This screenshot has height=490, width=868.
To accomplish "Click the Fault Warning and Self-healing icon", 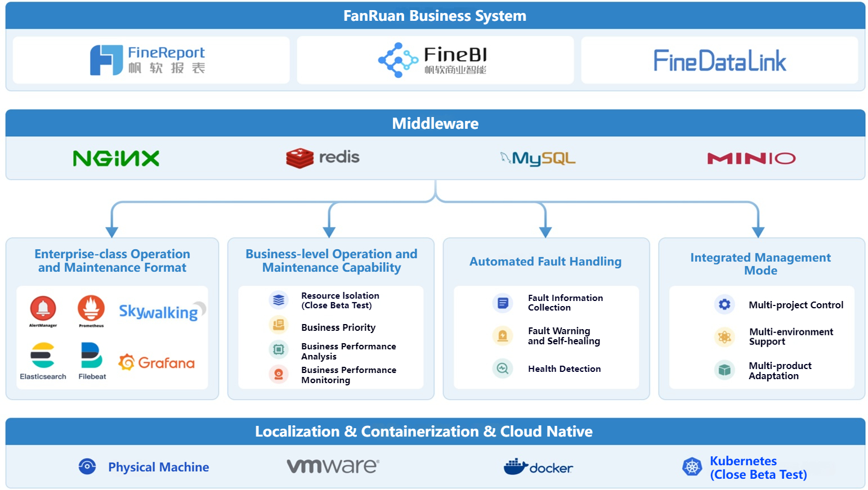I will coord(503,336).
